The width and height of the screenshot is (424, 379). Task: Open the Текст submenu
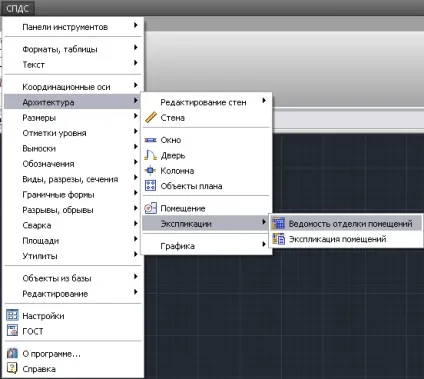pos(73,64)
